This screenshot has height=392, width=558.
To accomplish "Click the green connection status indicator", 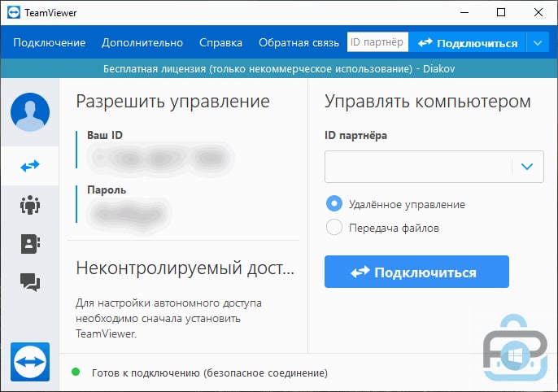I will point(76,372).
